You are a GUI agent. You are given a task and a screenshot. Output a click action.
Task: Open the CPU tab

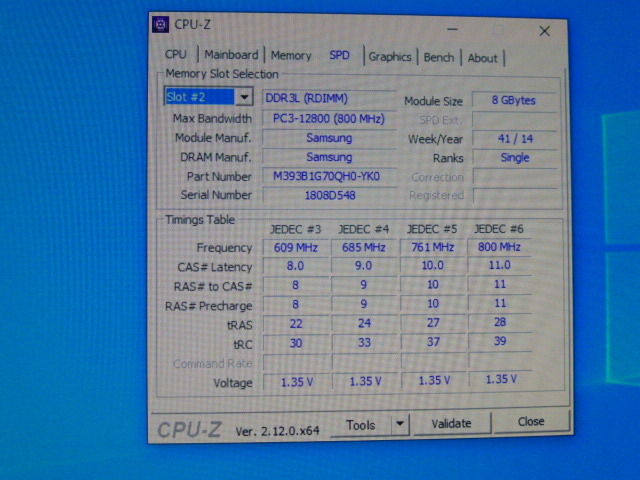click(x=176, y=54)
